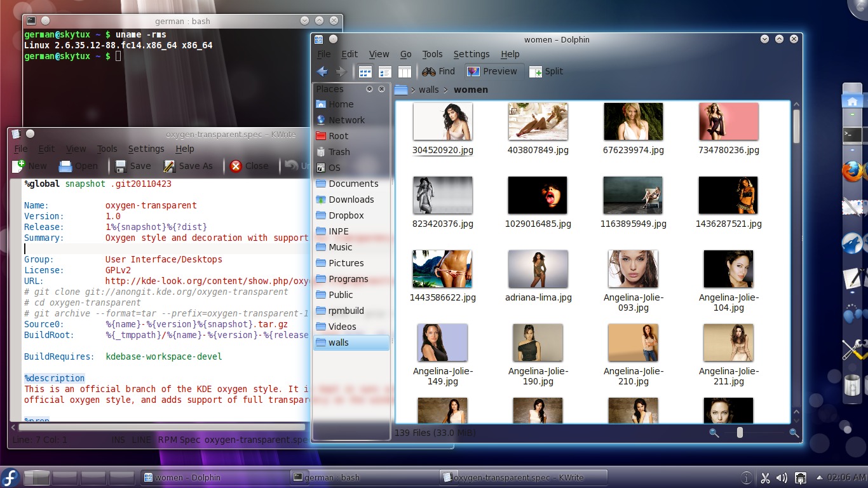
Task: Click New in KWrite's toolbar
Action: (29, 166)
